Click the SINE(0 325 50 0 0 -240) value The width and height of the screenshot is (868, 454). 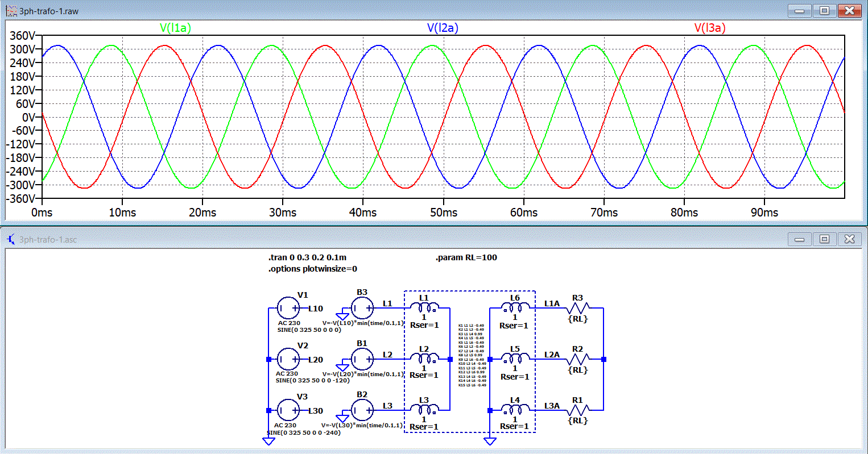click(x=304, y=432)
